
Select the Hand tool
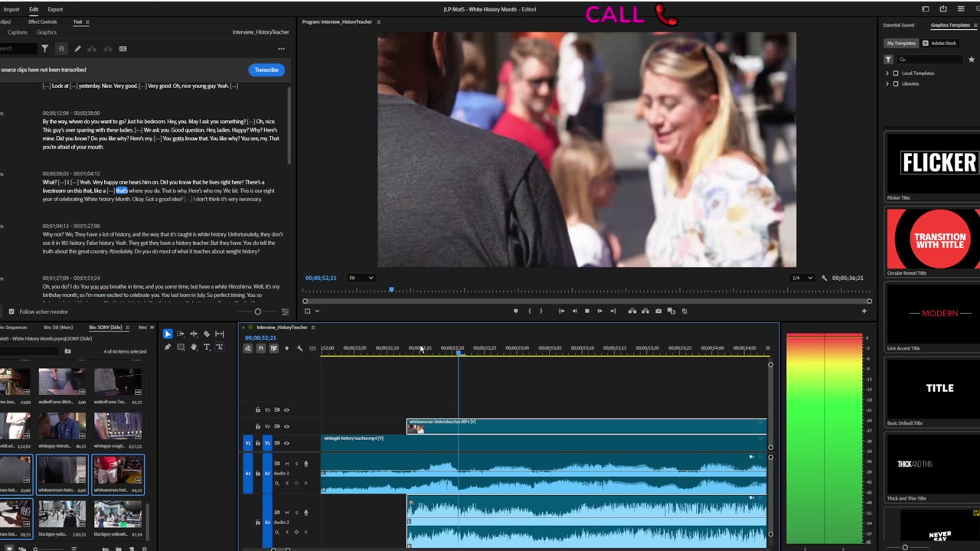coord(194,347)
